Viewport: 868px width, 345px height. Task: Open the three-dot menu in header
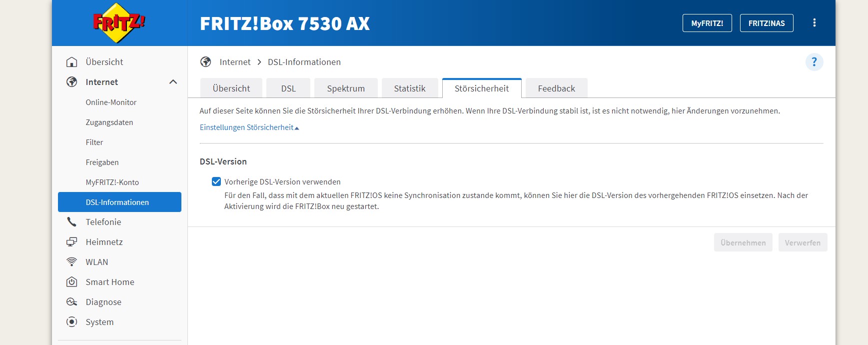pyautogui.click(x=814, y=23)
